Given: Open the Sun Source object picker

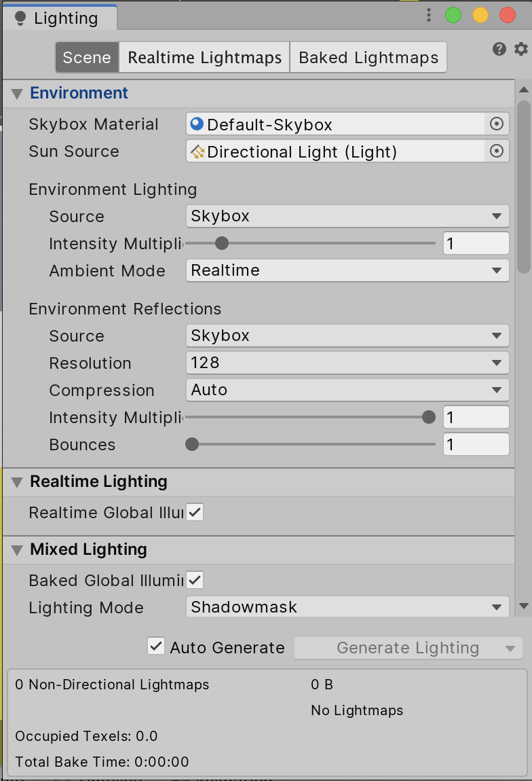Looking at the screenshot, I should (x=497, y=151).
